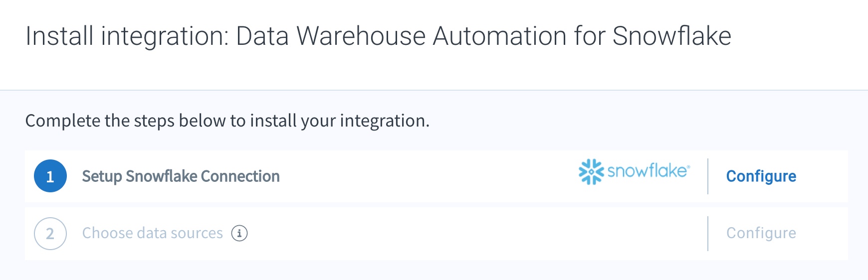Open Configure for Setup Snowflake Connection

(761, 176)
